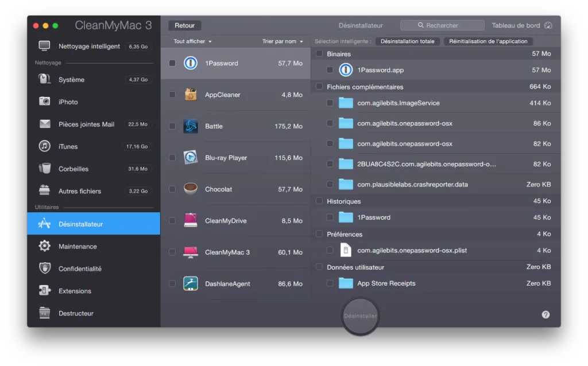Click the iTunes music note icon

click(45, 146)
